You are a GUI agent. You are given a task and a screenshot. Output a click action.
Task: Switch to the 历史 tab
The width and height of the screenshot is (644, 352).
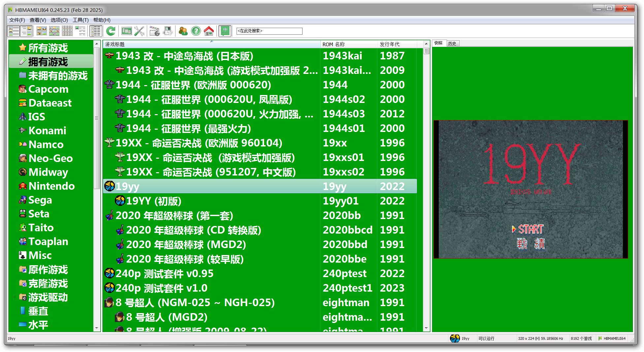pos(452,44)
